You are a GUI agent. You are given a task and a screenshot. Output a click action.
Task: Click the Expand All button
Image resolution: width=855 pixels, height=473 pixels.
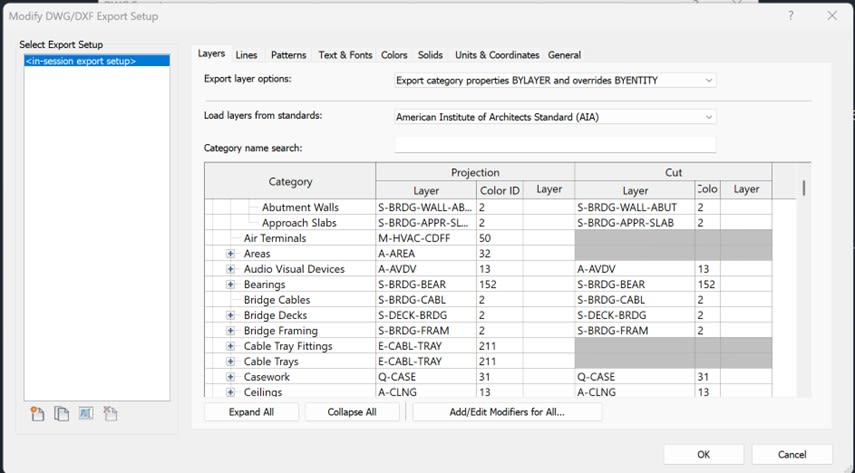click(x=251, y=412)
